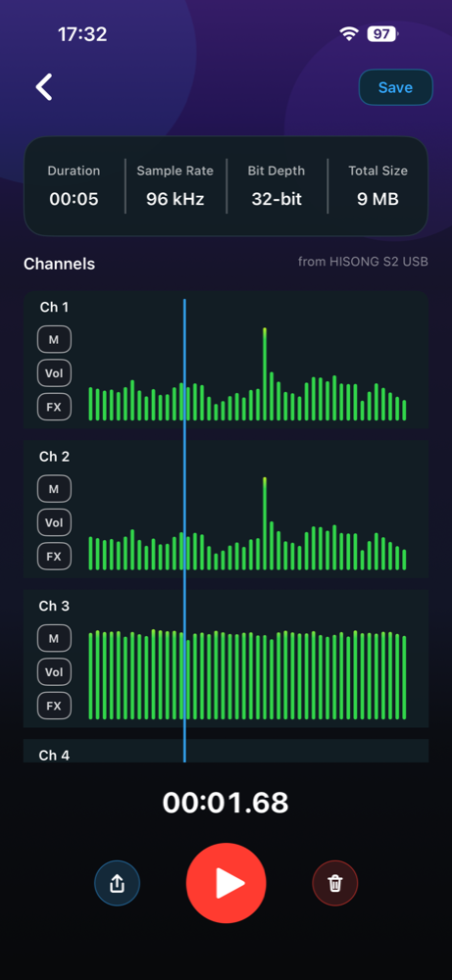Screen dimensions: 452x980
Task: Tap the 9 MB total size value
Action: pos(377,199)
